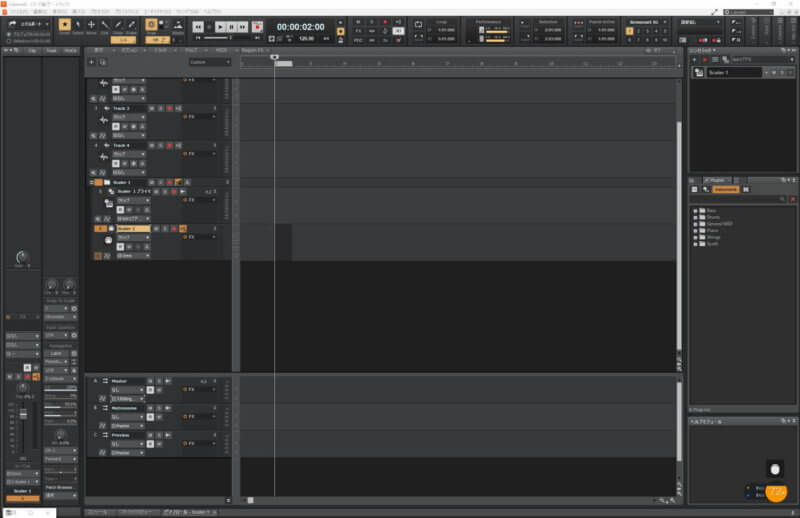Arm recording with transport Record button
Image resolution: width=800 pixels, height=518 pixels.
click(x=257, y=27)
